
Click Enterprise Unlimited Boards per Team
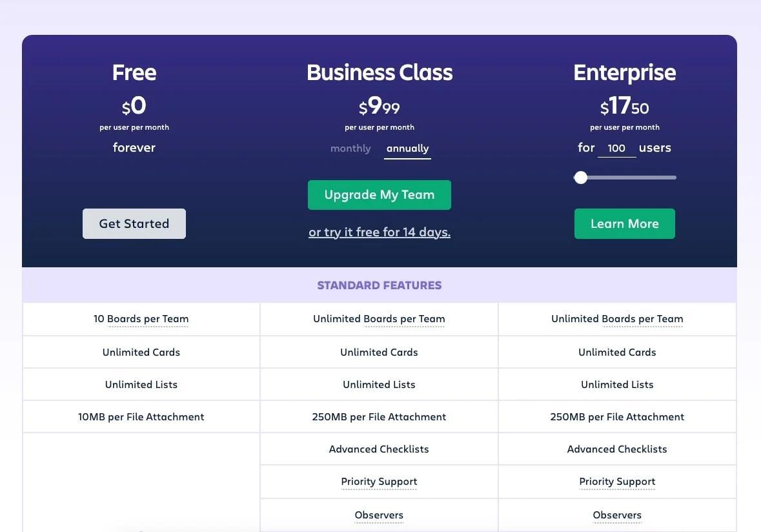coord(617,319)
